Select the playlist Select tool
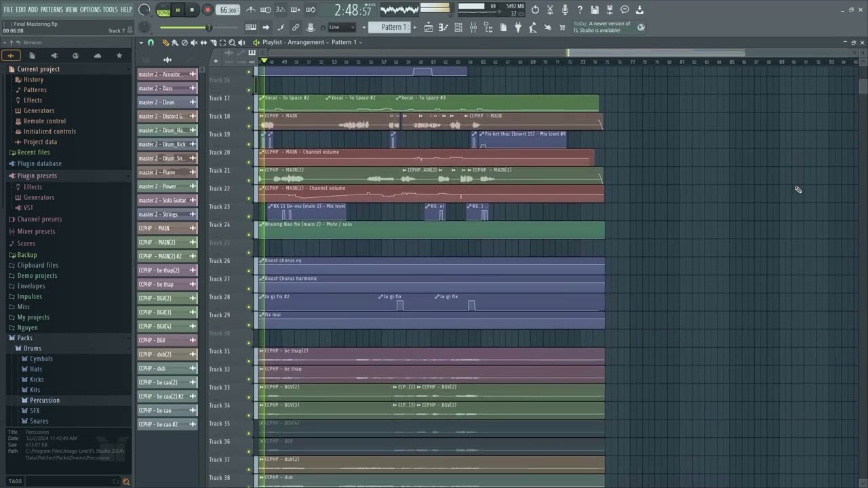868x488 pixels. [222, 42]
